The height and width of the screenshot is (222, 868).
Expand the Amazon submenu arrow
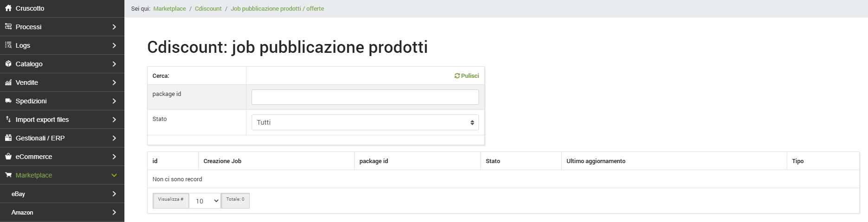point(114,212)
